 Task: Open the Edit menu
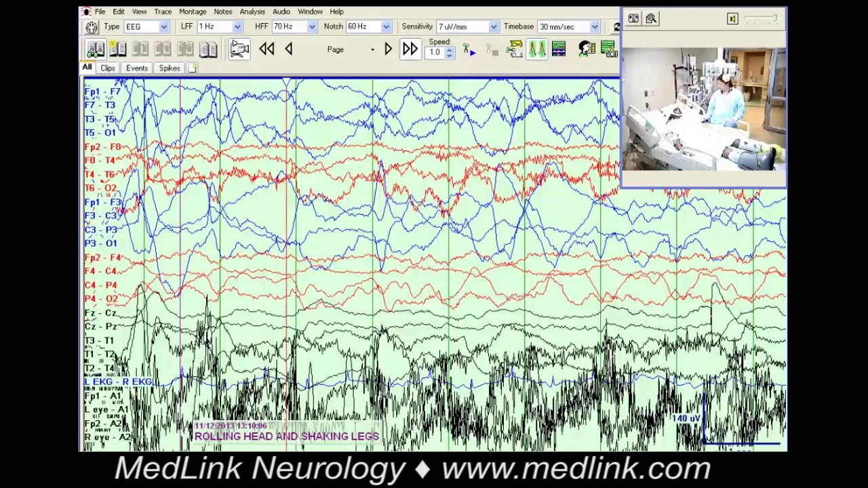tap(119, 12)
